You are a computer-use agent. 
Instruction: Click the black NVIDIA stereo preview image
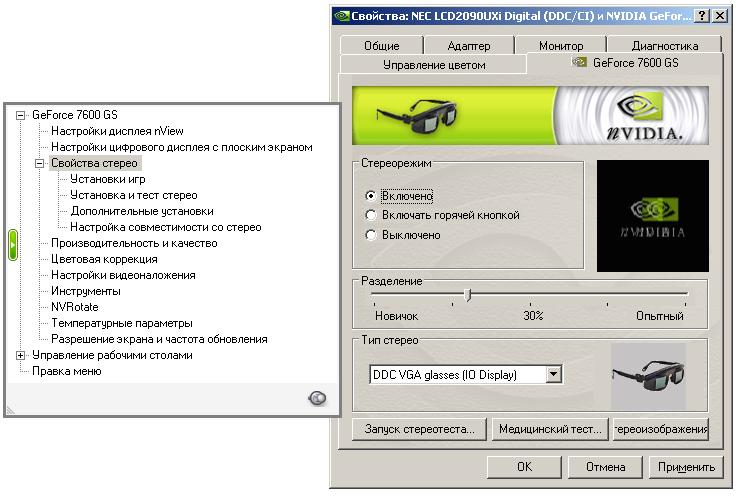[653, 216]
